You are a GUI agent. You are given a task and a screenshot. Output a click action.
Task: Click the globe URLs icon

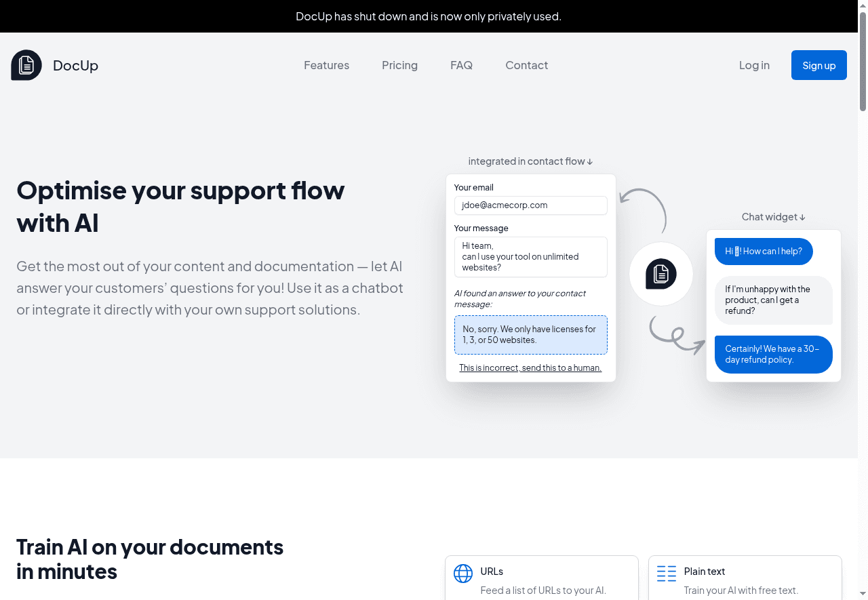tap(463, 574)
